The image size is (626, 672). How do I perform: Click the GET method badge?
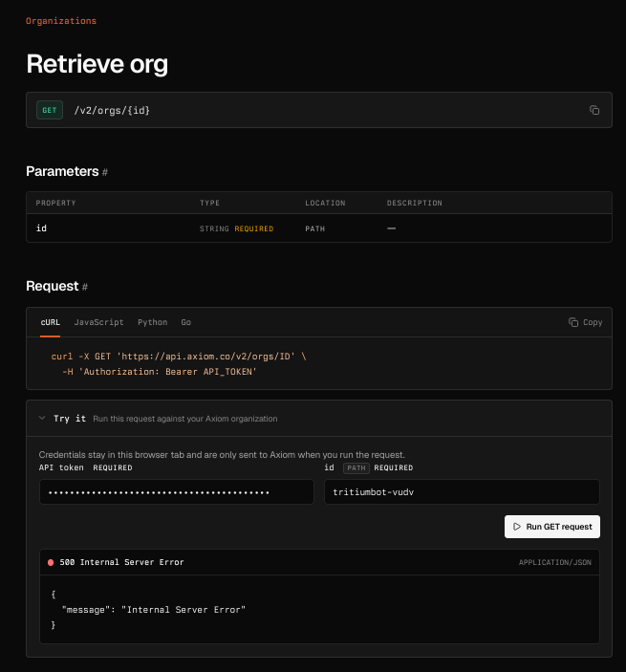[x=50, y=110]
